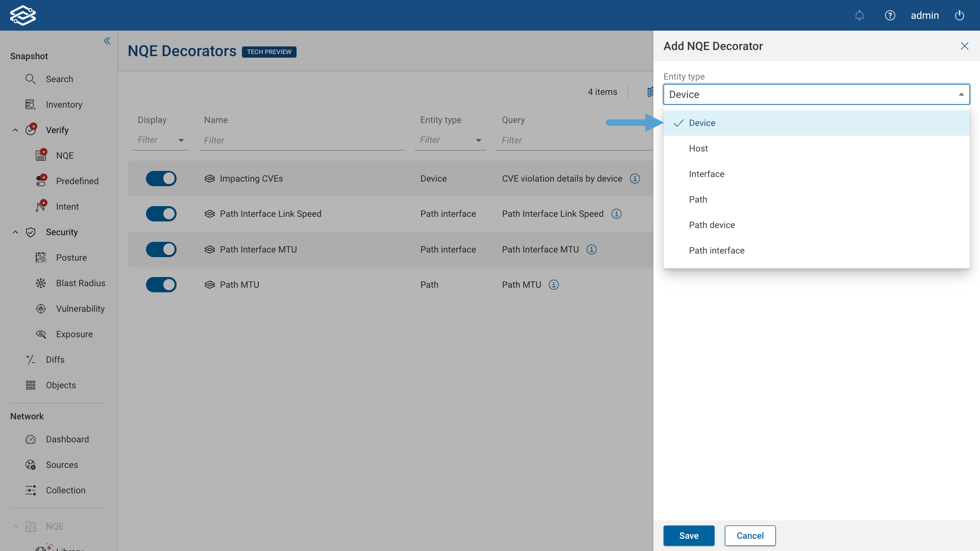The height and width of the screenshot is (551, 980).
Task: Open Entity type filter dropdown in table
Action: tap(450, 140)
